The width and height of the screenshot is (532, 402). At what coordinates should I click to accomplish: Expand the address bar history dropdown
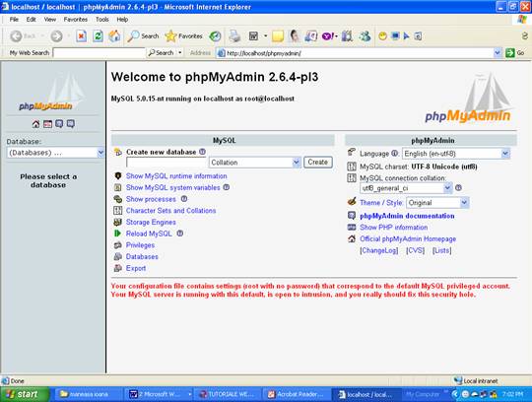pos(498,53)
